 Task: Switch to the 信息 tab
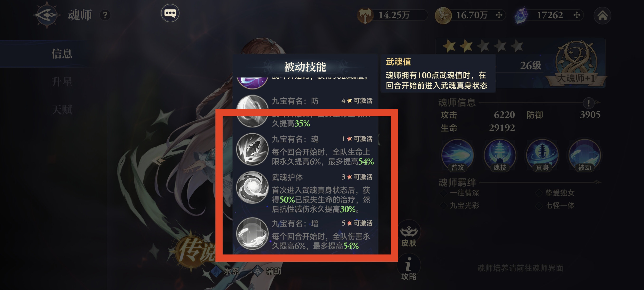click(x=62, y=54)
